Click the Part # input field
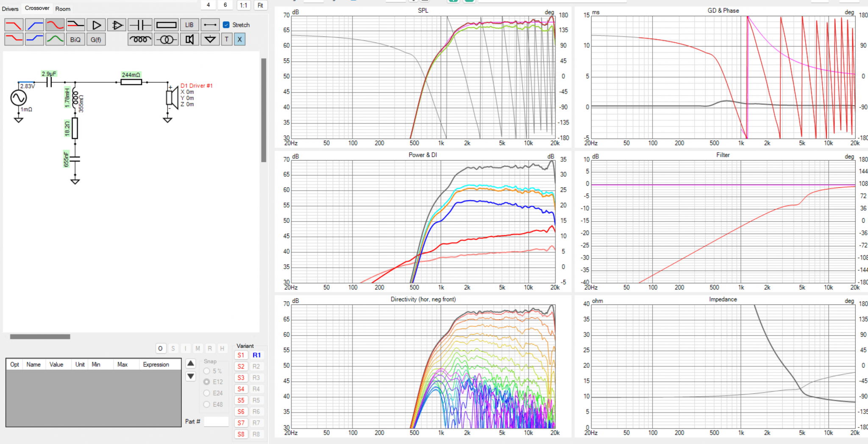The width and height of the screenshot is (868, 444). coord(216,422)
